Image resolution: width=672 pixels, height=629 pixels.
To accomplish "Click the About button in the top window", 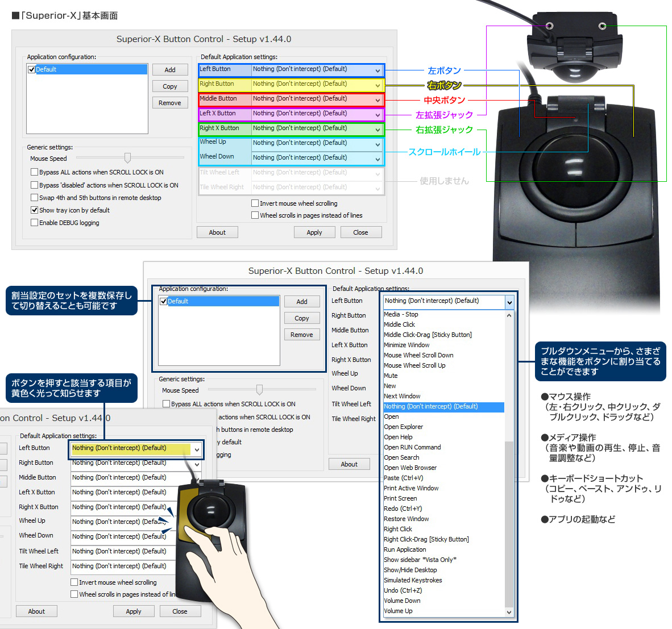I will (x=217, y=232).
